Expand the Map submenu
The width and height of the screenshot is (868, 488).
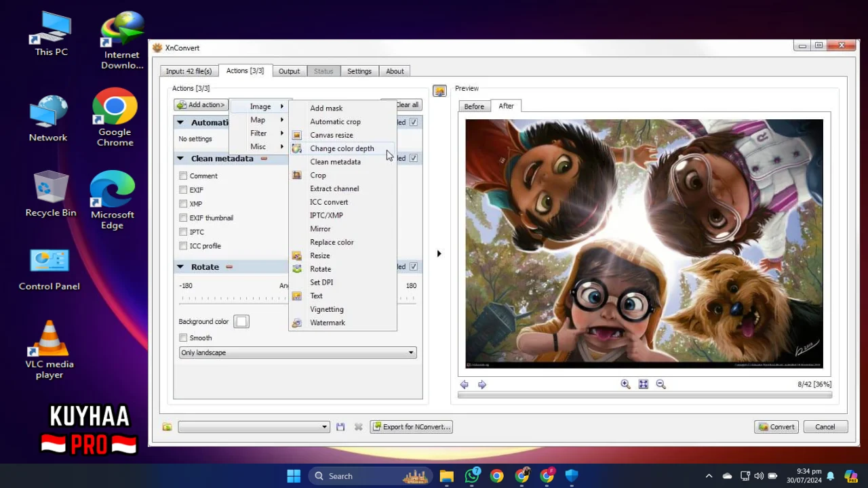pos(259,120)
